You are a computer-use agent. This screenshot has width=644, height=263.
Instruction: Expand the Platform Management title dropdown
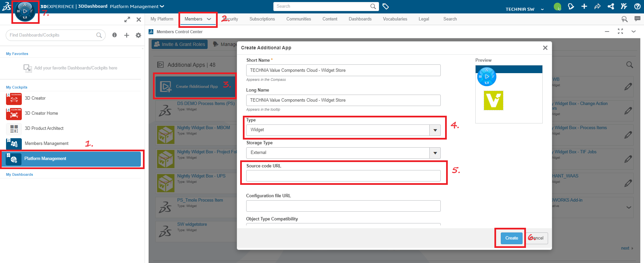coord(162,6)
